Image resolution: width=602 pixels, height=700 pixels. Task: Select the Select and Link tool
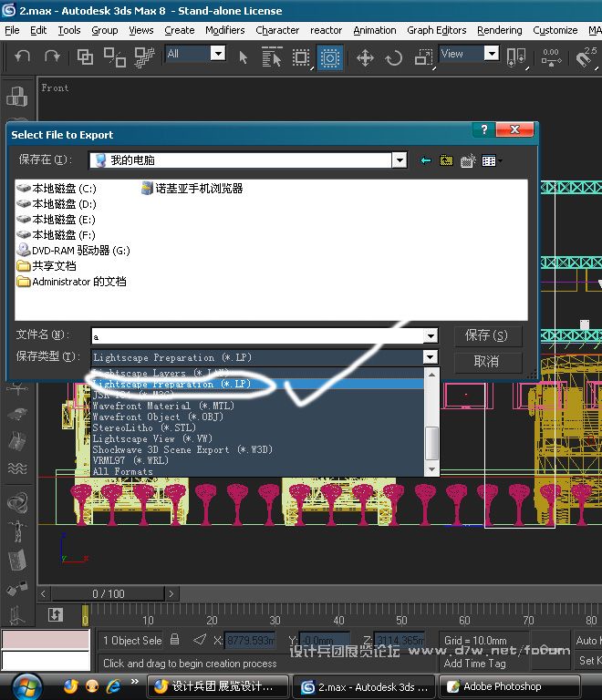coord(85,57)
